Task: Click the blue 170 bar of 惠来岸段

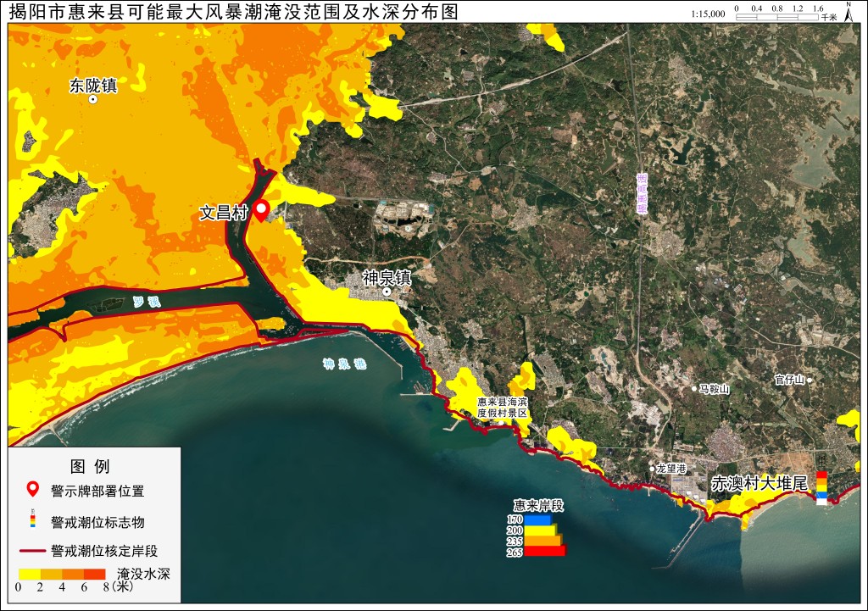Action: click(x=538, y=519)
